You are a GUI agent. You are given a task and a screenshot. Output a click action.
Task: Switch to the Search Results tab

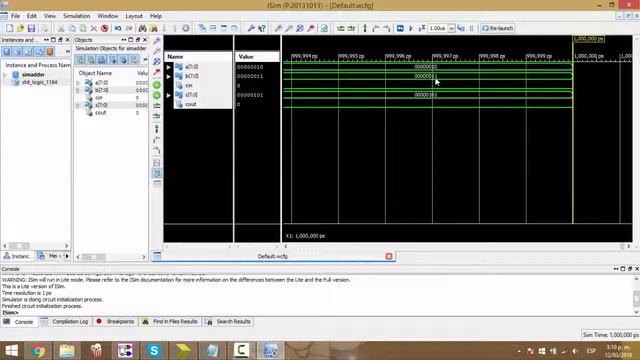tap(228, 322)
